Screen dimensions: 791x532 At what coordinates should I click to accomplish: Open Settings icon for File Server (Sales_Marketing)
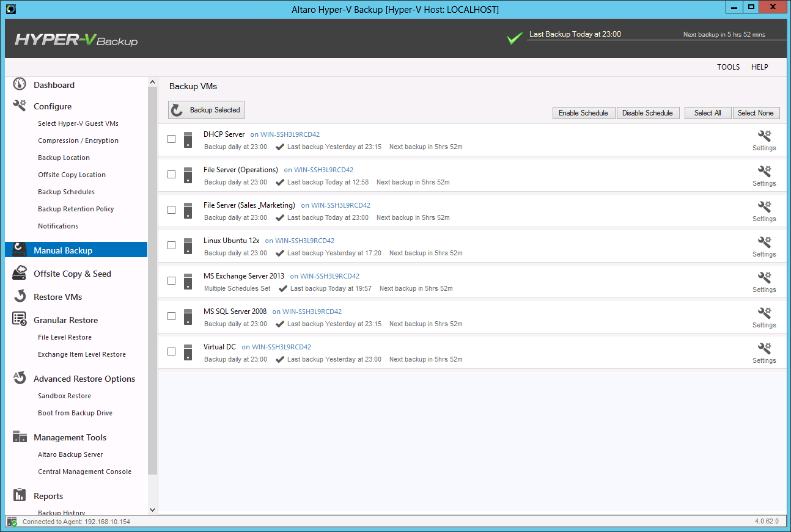764,206
